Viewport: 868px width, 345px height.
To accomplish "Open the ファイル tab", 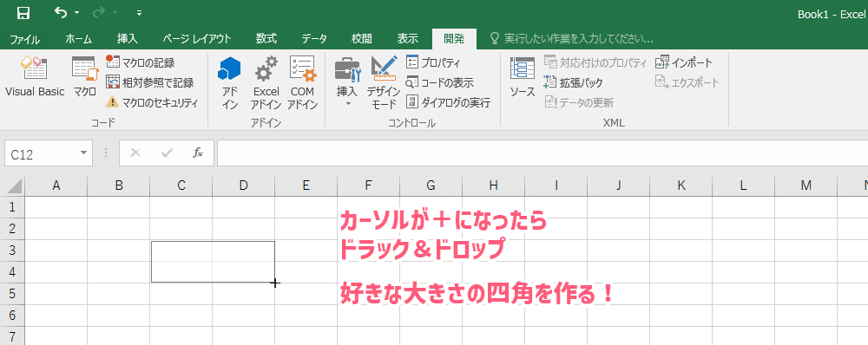I will [x=24, y=39].
